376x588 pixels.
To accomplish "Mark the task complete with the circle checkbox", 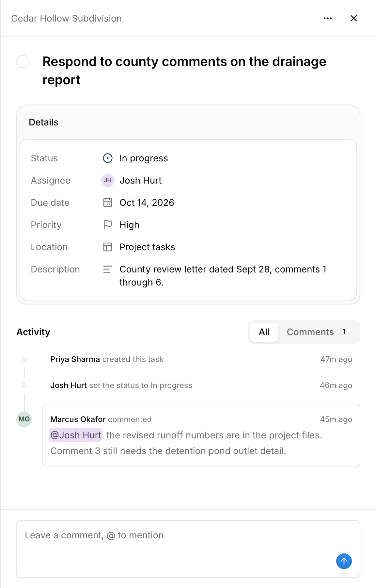I will click(x=23, y=61).
